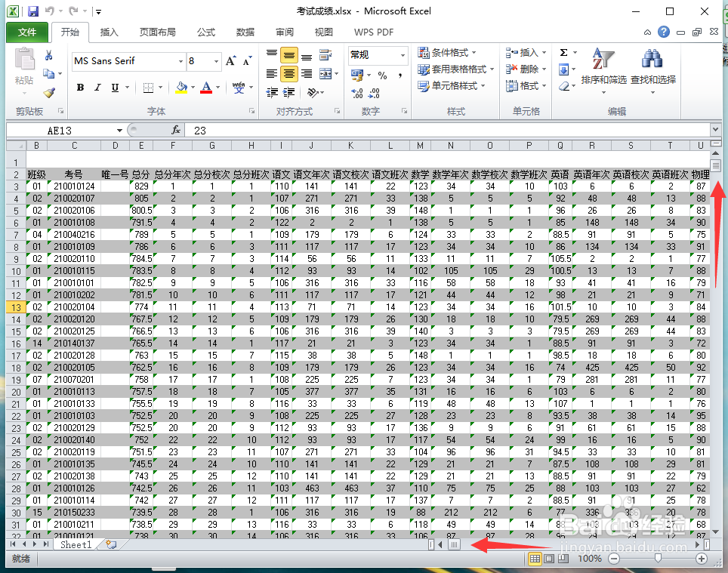Click the Undo arrow icon
The image size is (728, 573).
click(x=49, y=11)
